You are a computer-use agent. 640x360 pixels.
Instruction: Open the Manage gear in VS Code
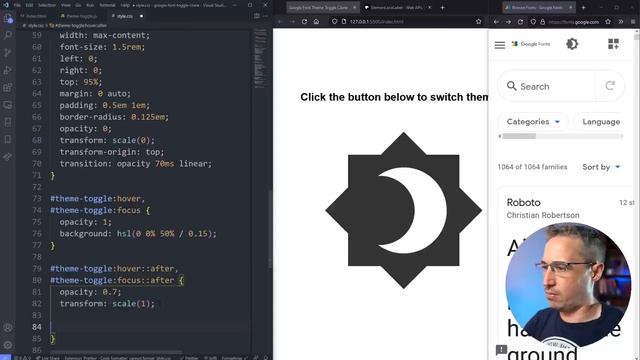8,345
